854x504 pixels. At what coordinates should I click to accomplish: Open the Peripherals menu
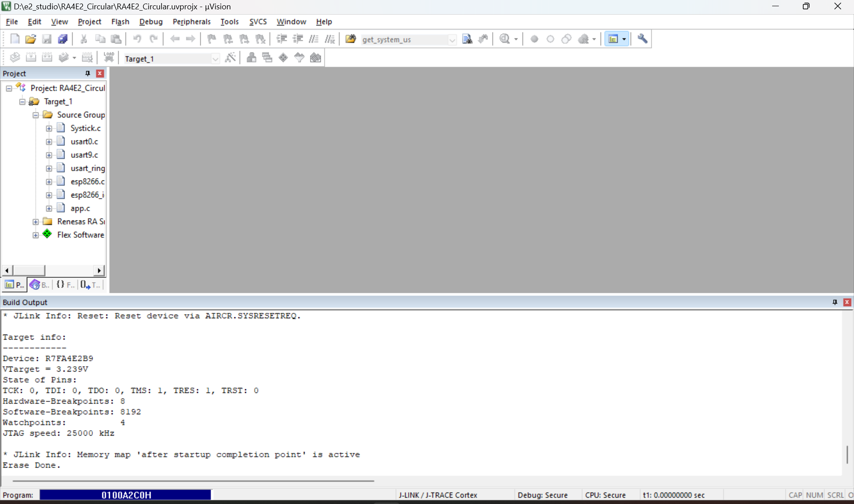191,21
